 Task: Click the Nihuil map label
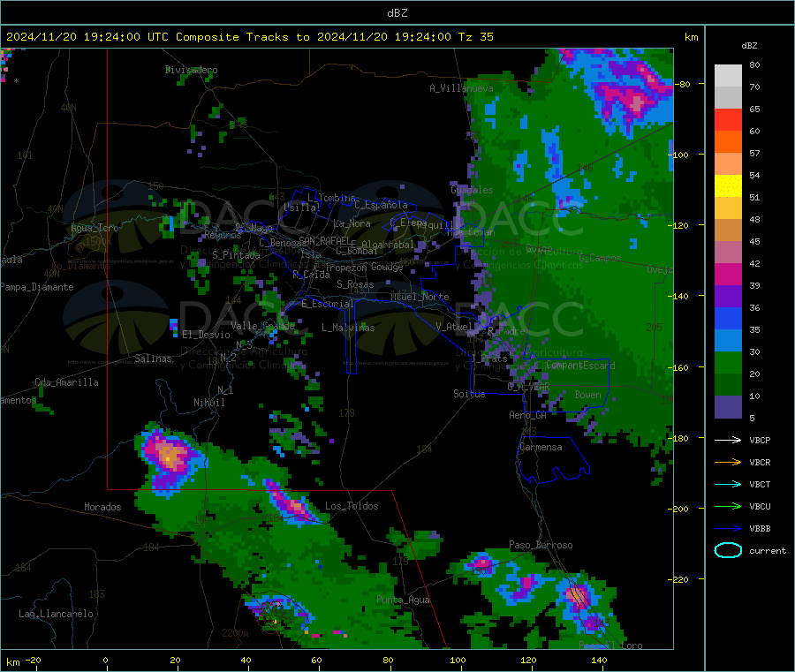click(208, 403)
